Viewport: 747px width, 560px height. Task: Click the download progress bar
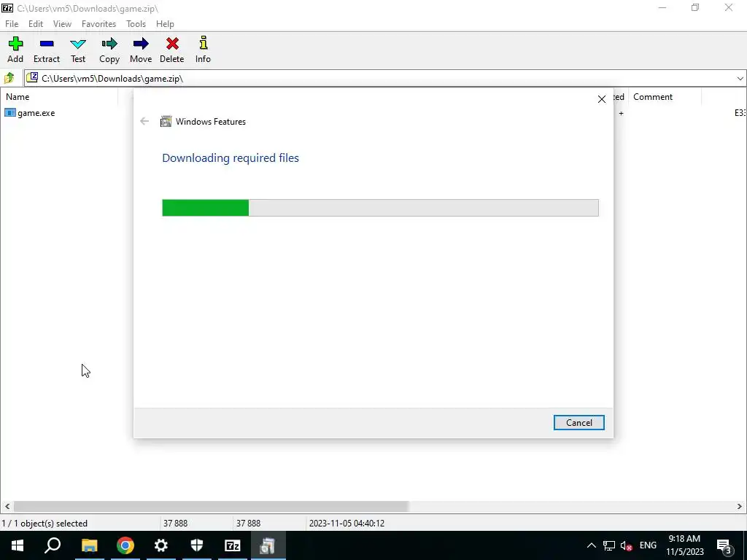tap(380, 208)
